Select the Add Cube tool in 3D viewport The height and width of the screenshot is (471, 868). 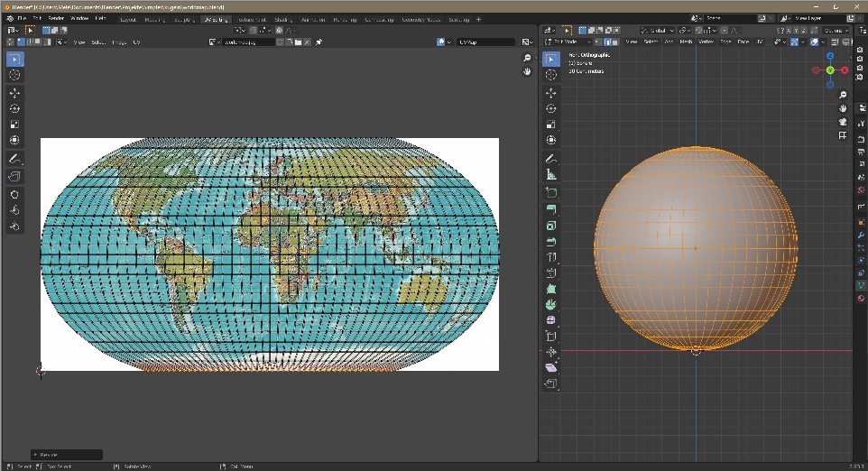pyautogui.click(x=550, y=193)
